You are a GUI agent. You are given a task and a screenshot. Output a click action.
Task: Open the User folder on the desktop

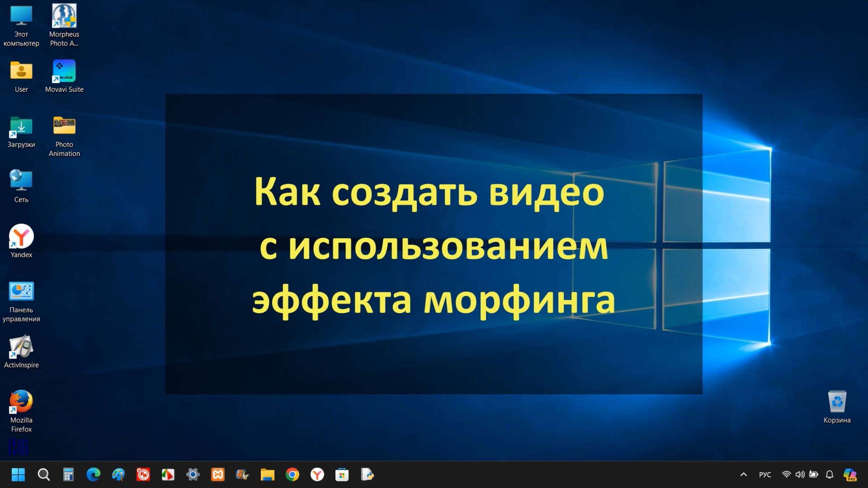[21, 70]
